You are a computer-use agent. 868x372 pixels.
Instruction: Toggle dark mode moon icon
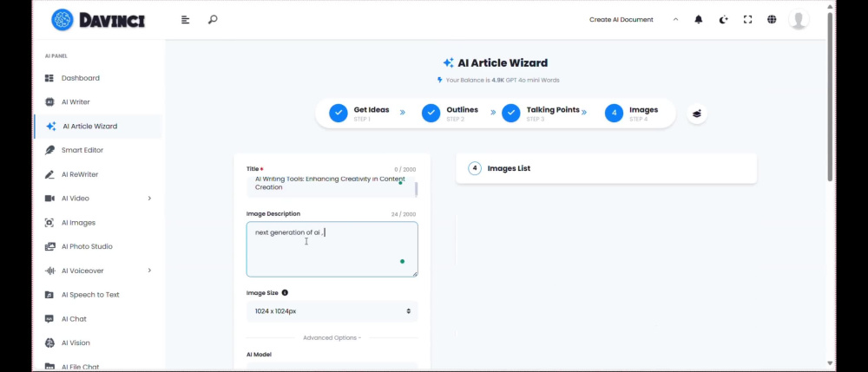(723, 19)
